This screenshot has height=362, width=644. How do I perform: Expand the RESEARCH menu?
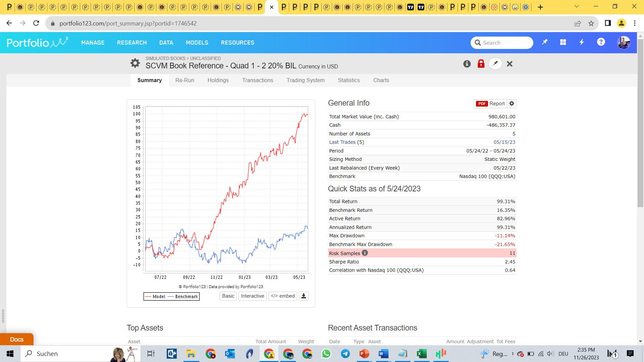(x=132, y=43)
